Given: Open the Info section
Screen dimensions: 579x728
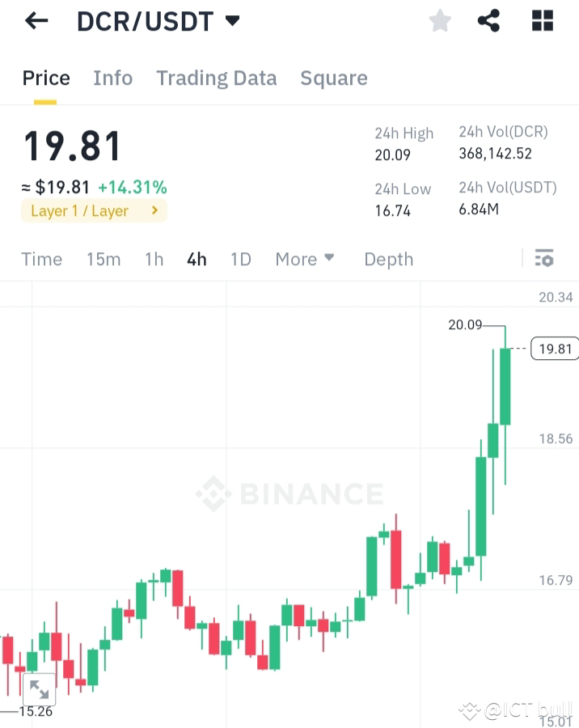Looking at the screenshot, I should 112,78.
